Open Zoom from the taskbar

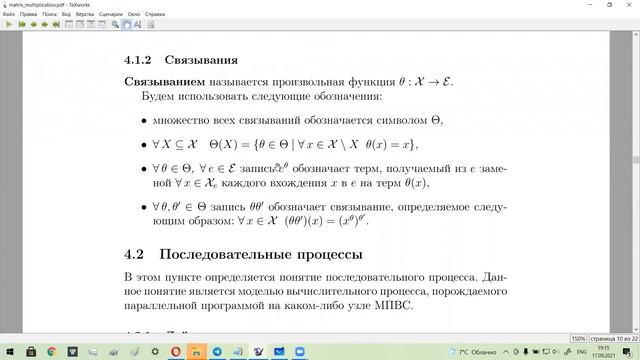[x=300, y=351]
